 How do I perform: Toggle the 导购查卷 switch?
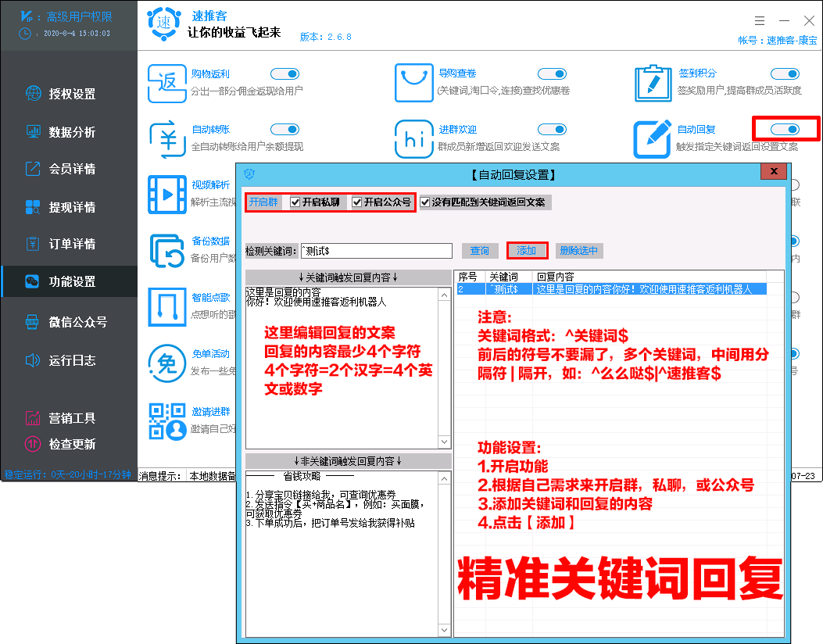[552, 74]
